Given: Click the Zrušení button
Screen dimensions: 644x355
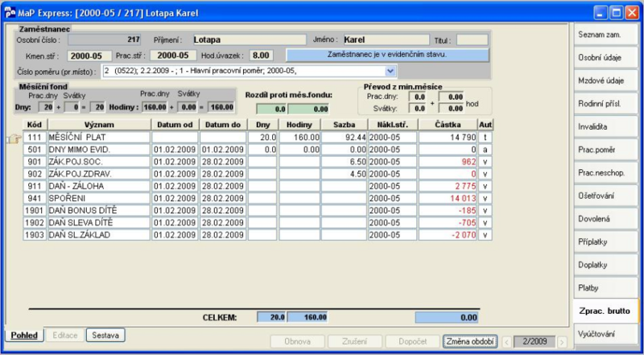Looking at the screenshot, I should [x=355, y=341].
